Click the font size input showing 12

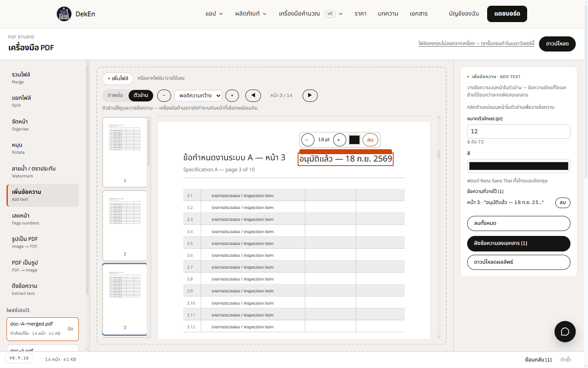519,131
